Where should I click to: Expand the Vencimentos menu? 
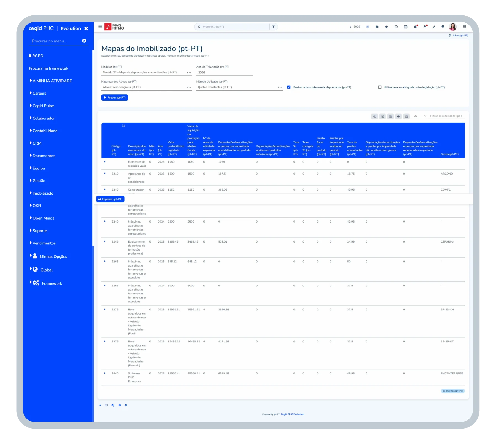coord(42,243)
